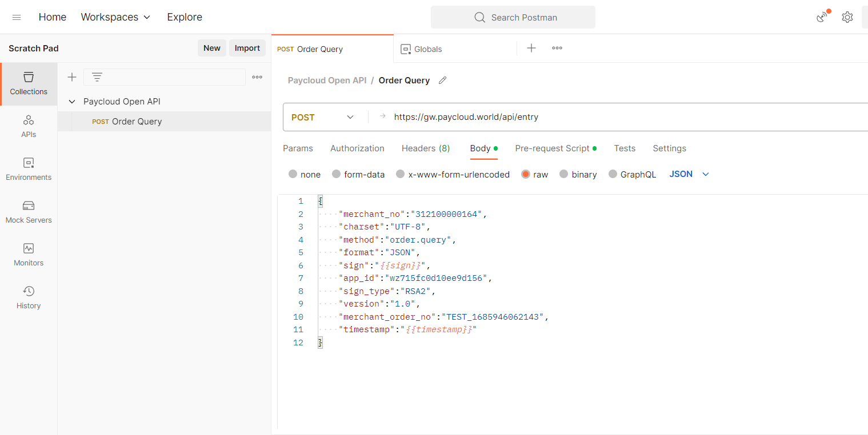This screenshot has width=868, height=435.
Task: Collapse the Paycloud Open API collection
Action: tap(72, 102)
